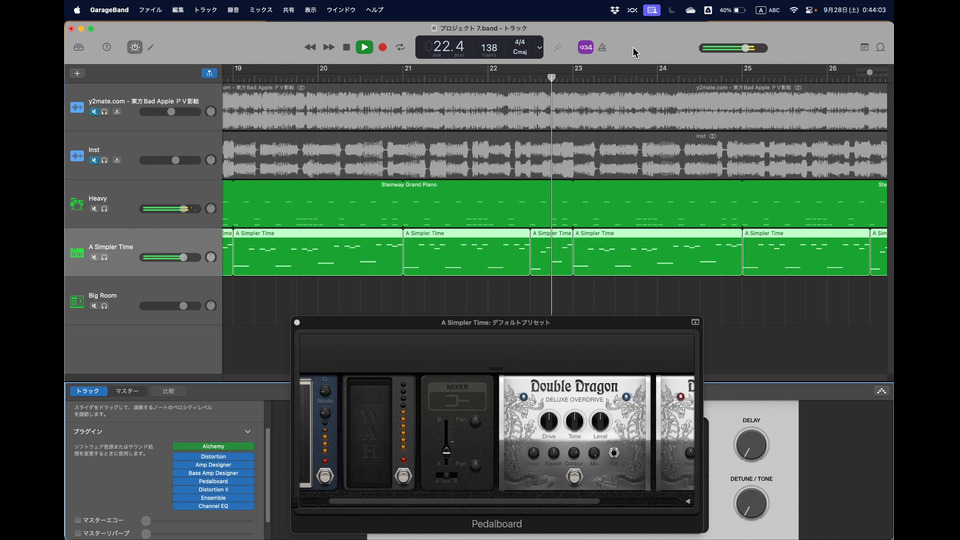This screenshot has width=960, height=540.
Task: Unmute the Inst track
Action: [x=94, y=160]
